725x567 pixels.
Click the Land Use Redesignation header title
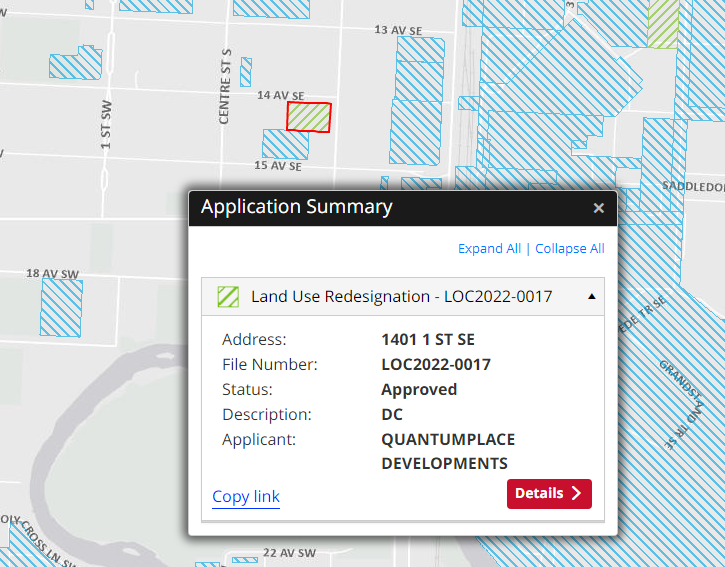tap(401, 297)
